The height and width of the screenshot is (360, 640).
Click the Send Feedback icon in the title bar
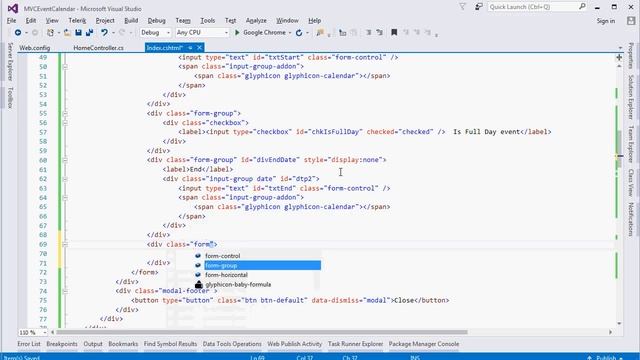(x=478, y=7)
